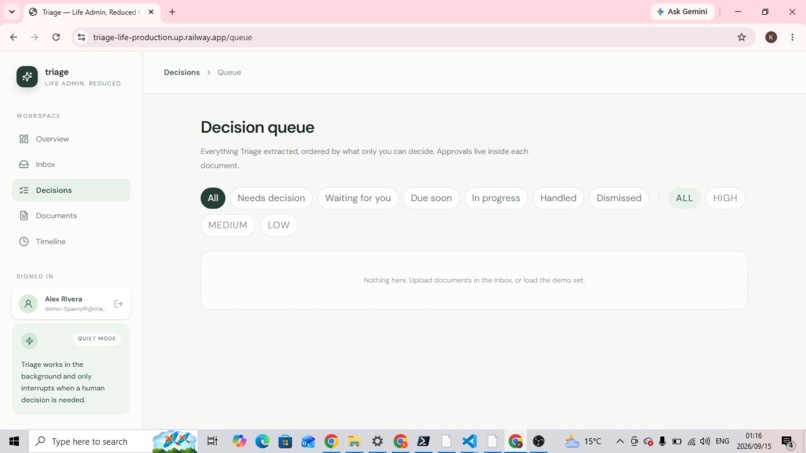Open Visual Studio Code from taskbar
This screenshot has height=453, width=806.
click(469, 441)
